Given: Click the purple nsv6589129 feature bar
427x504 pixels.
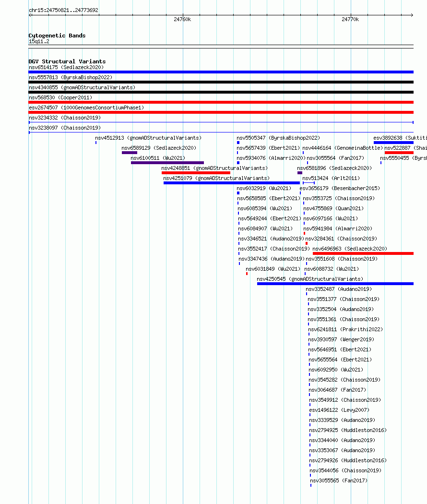Looking at the screenshot, I should [x=130, y=153].
